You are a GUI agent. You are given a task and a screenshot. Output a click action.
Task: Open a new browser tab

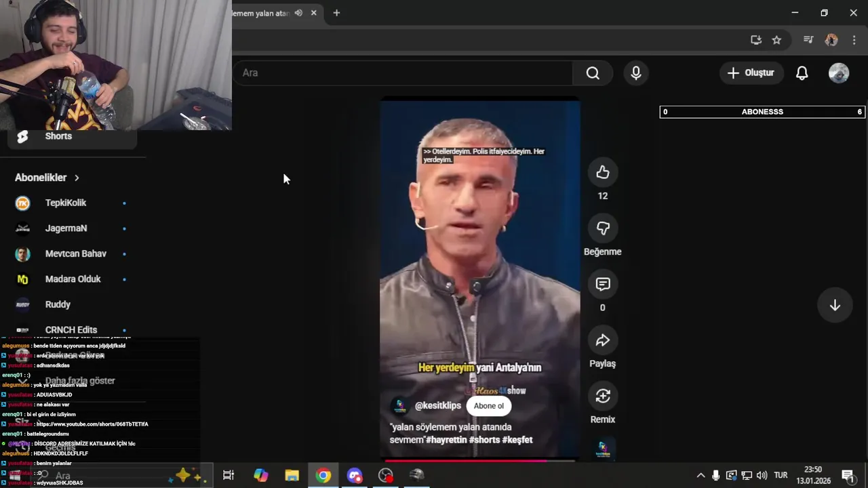(x=336, y=13)
